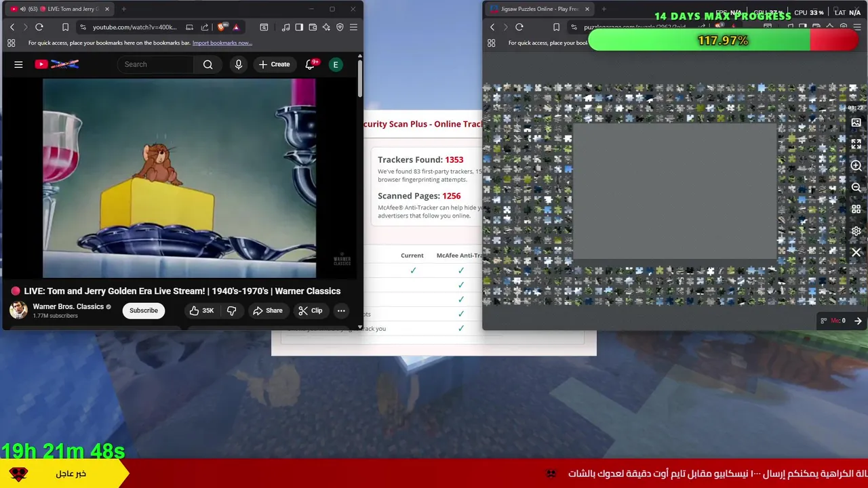Open a new tab in YouTube window
868x488 pixels.
[123, 9]
